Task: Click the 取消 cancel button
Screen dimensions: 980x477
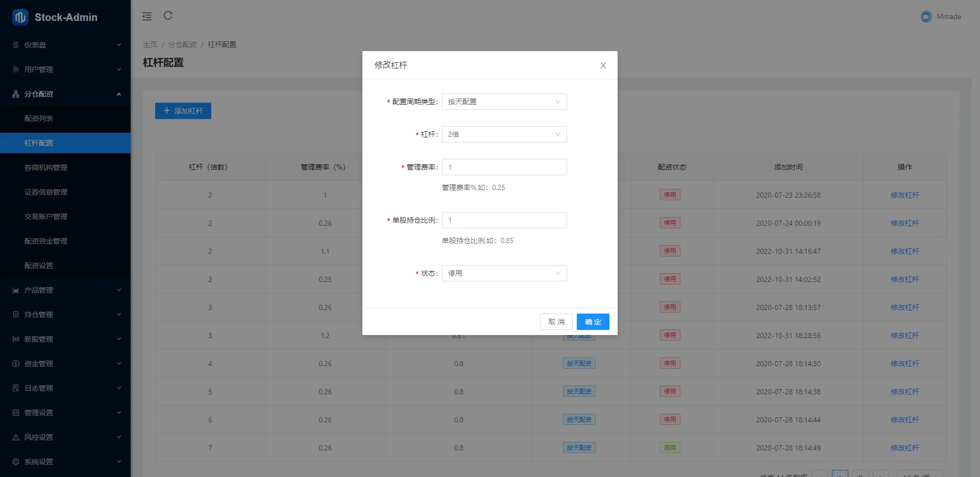Action: pyautogui.click(x=556, y=322)
